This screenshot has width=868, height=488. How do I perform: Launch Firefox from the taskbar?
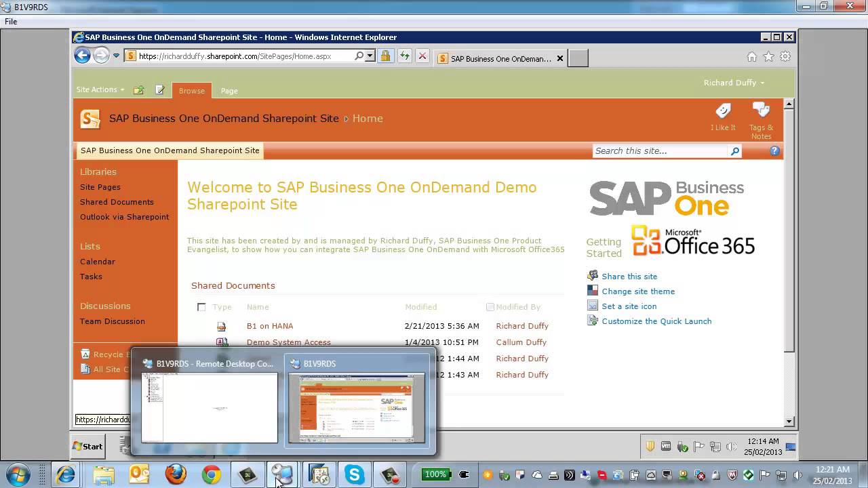[176, 475]
